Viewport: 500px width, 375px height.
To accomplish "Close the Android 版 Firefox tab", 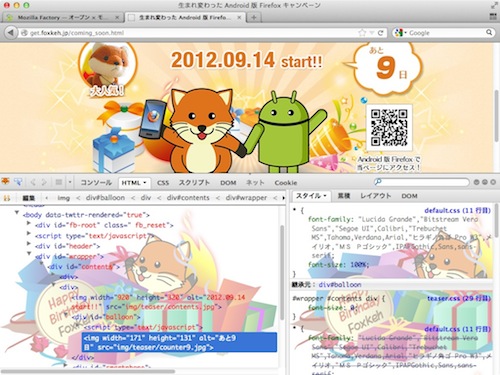I will pyautogui.click(x=239, y=17).
